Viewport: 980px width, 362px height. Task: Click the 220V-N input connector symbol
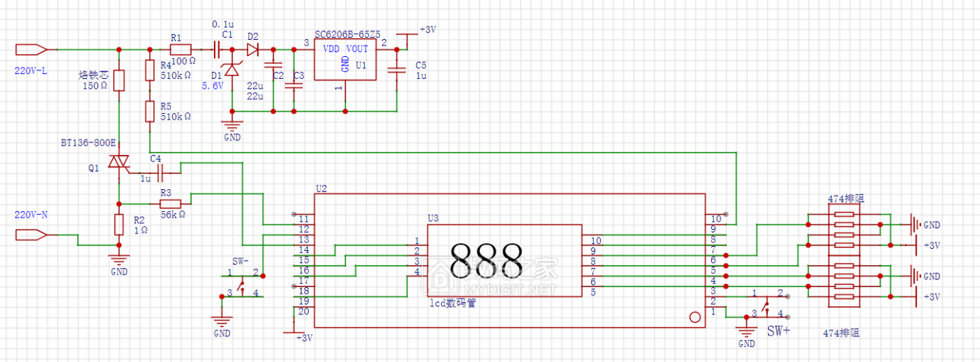tap(31, 235)
